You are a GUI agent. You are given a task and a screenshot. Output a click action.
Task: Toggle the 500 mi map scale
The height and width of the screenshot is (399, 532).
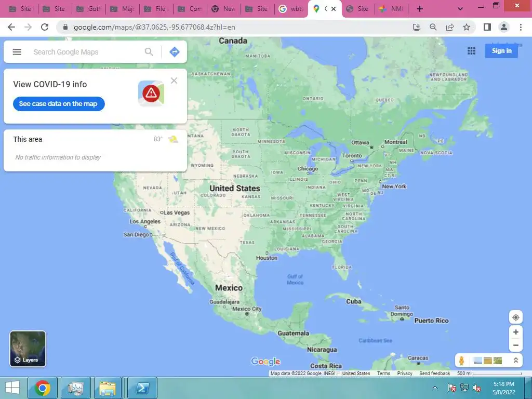pyautogui.click(x=488, y=373)
